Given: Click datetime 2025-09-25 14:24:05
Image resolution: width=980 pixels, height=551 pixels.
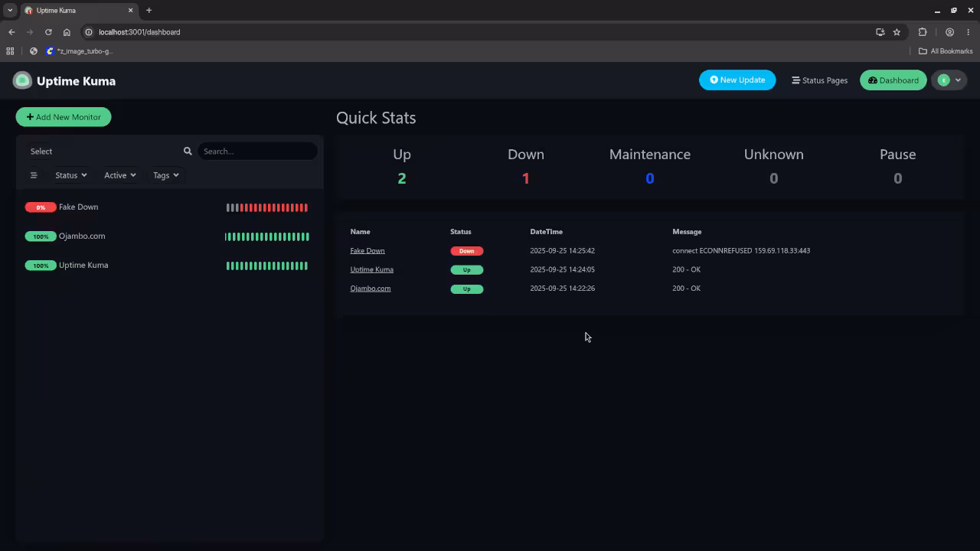Looking at the screenshot, I should (x=562, y=269).
